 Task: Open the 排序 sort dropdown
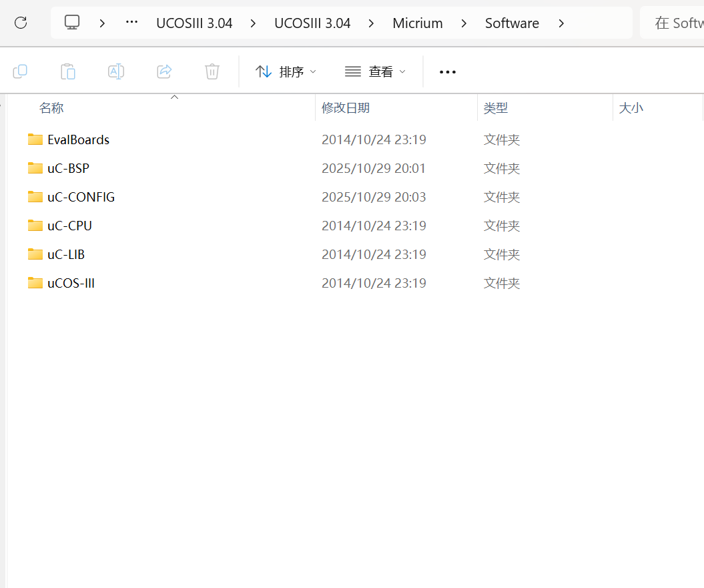tap(286, 71)
